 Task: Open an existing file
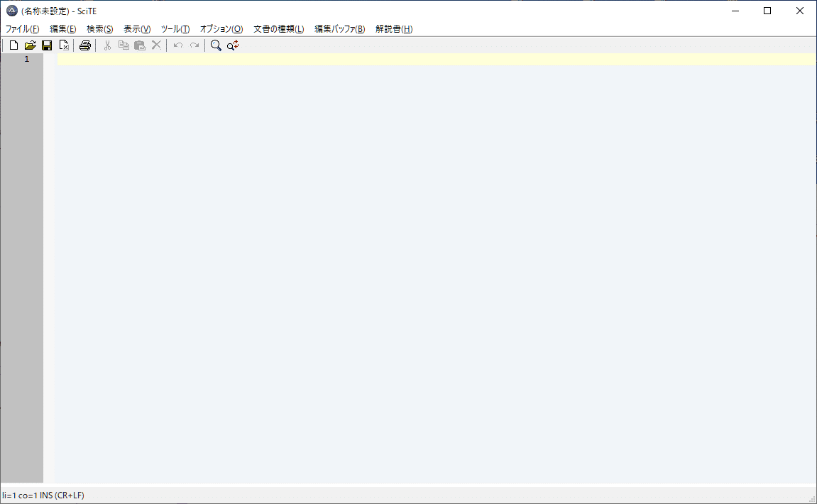[x=30, y=45]
